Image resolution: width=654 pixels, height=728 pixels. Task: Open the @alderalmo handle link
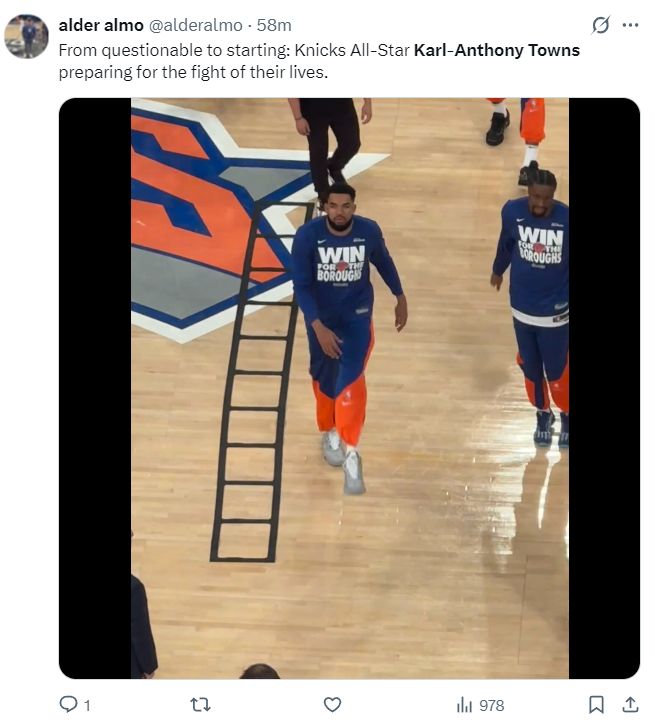click(195, 25)
